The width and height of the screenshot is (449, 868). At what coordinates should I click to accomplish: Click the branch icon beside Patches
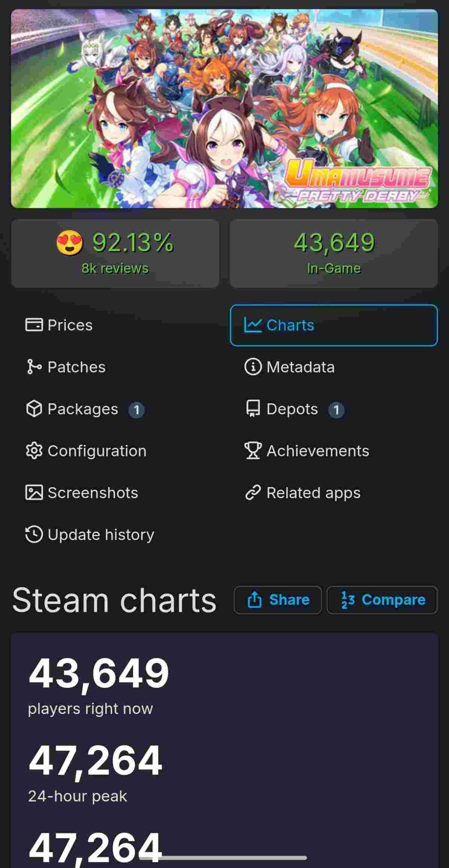[34, 367]
